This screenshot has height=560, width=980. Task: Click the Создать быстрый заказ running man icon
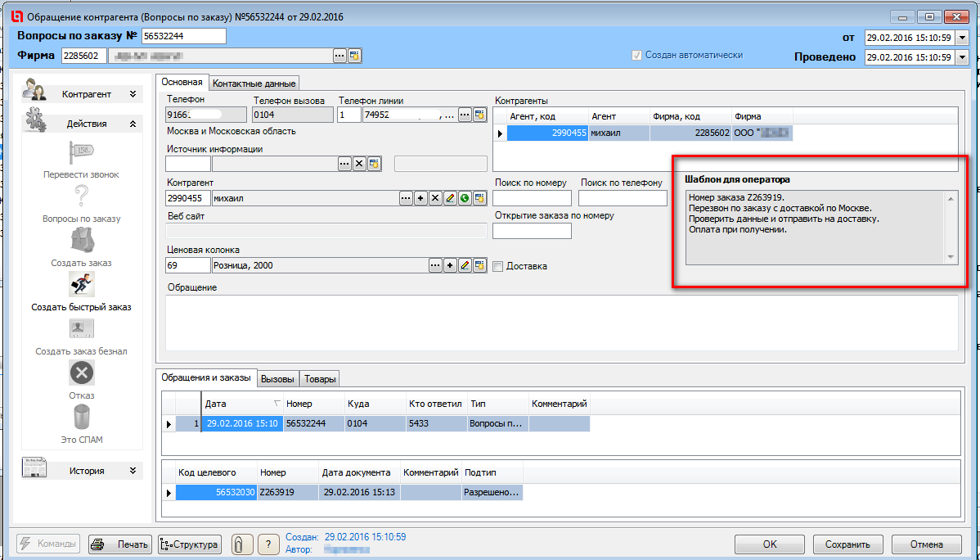[81, 285]
